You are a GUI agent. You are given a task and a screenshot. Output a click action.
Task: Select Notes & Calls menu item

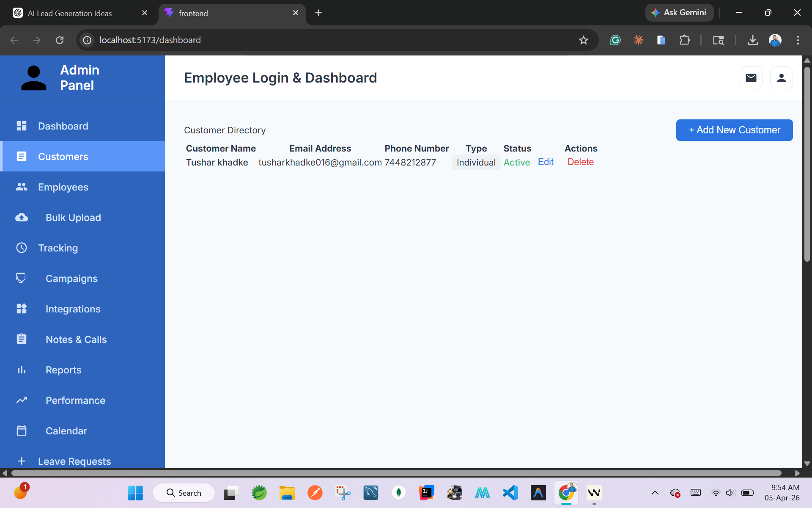(x=82, y=339)
